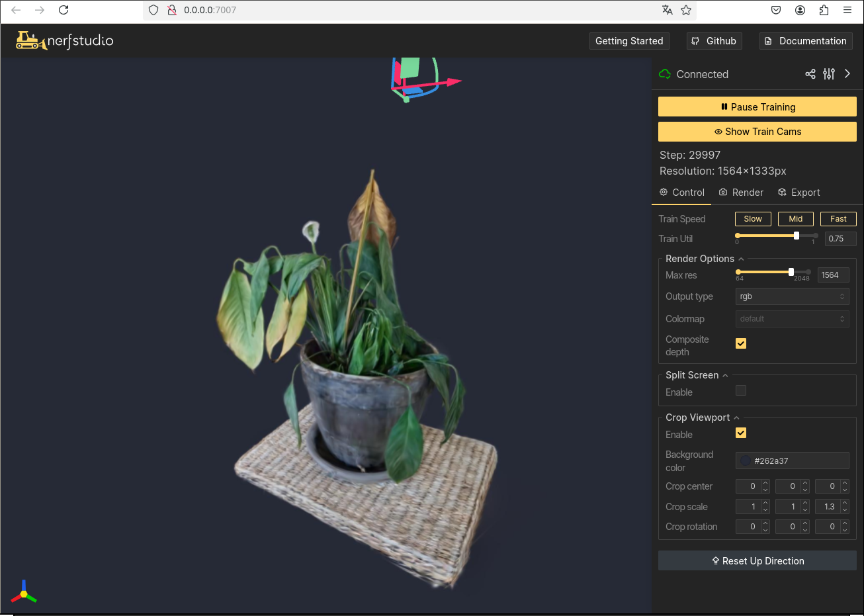Click the translate page icon
864x616 pixels.
[x=667, y=10]
